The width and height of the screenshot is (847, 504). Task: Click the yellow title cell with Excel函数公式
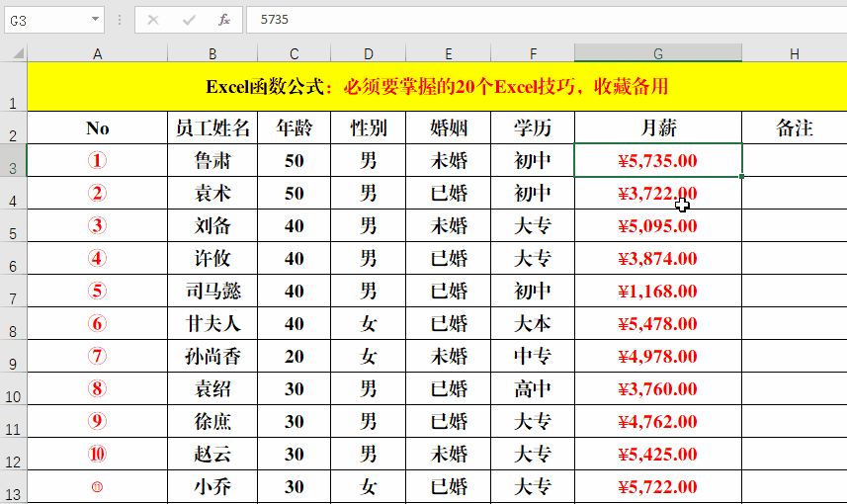(437, 87)
